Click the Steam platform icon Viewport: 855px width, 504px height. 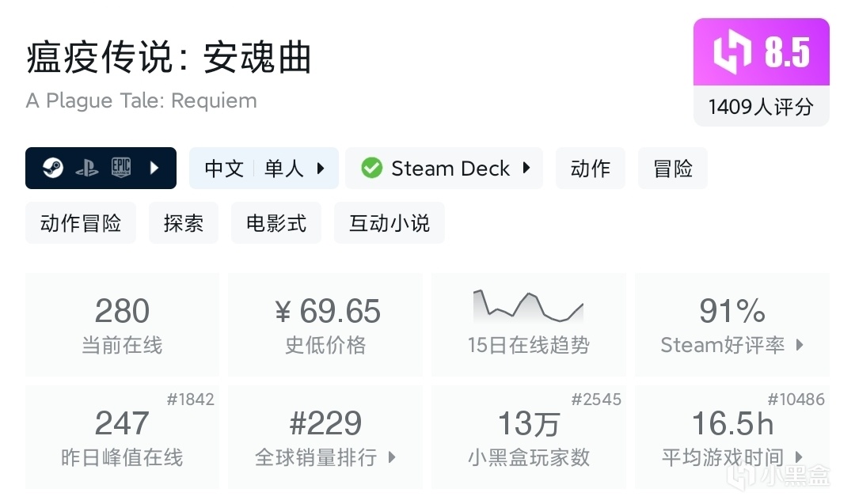tap(53, 169)
